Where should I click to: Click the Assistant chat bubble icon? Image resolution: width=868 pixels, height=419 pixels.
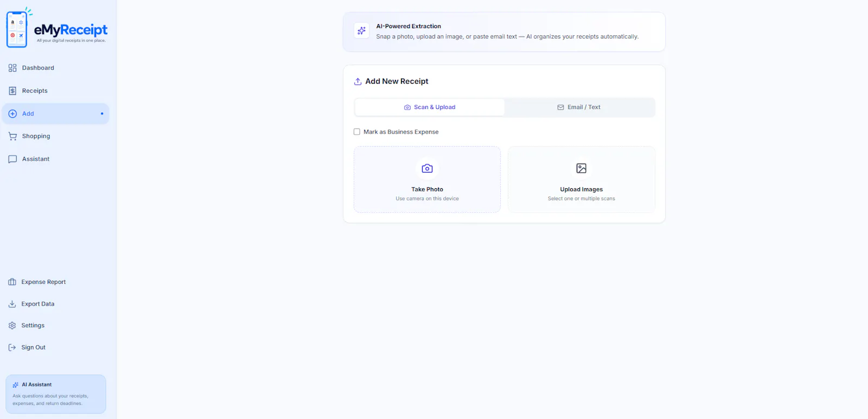click(12, 159)
